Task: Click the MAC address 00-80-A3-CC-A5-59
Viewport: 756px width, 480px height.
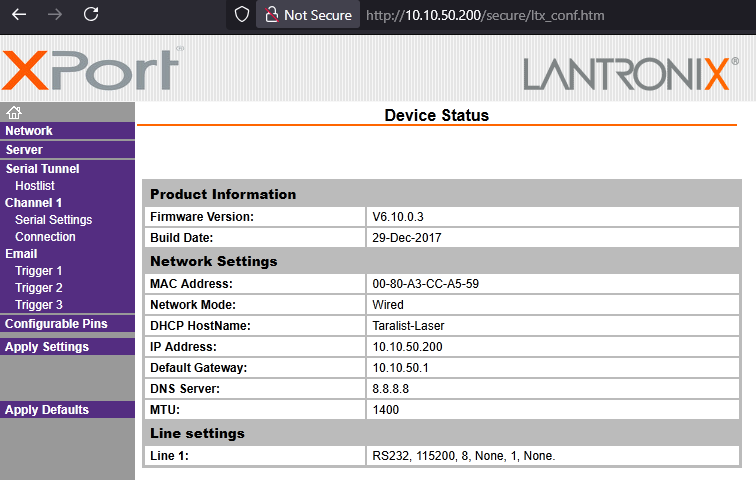Action: coord(425,284)
